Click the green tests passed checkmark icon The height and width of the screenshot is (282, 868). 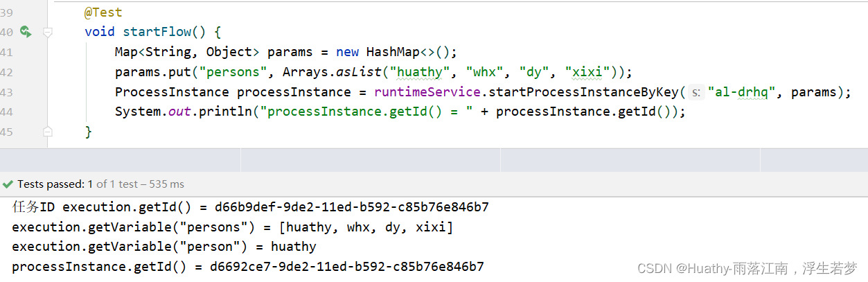(x=8, y=184)
